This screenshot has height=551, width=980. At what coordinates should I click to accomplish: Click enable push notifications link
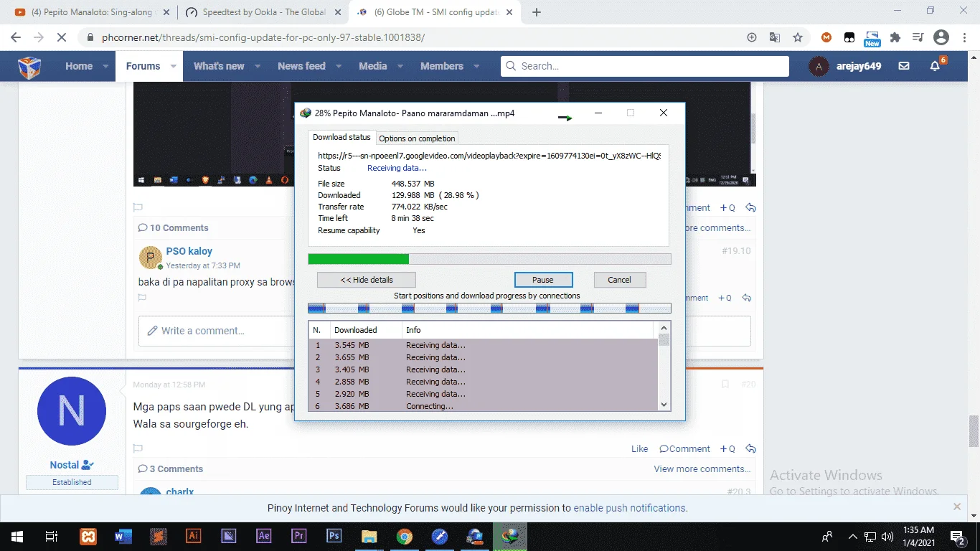tap(631, 508)
